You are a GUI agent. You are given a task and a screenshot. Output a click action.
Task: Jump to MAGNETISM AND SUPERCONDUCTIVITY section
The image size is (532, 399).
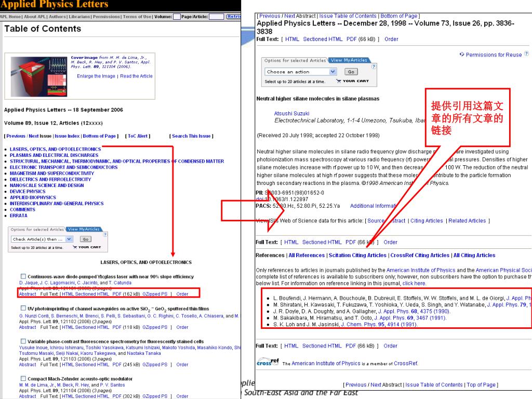(x=52, y=173)
